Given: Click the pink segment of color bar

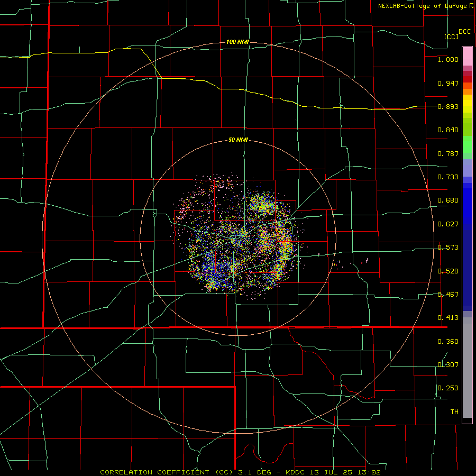Looking at the screenshot, I should coord(467,57).
